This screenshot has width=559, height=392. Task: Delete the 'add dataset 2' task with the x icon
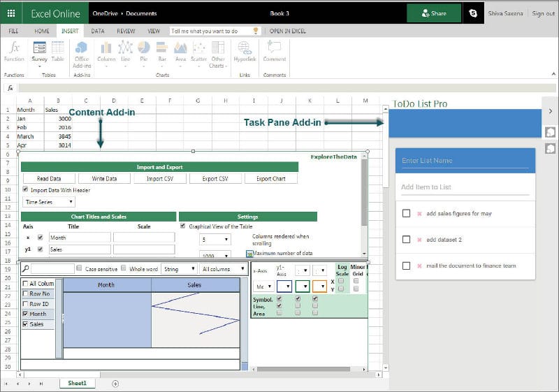click(x=419, y=240)
